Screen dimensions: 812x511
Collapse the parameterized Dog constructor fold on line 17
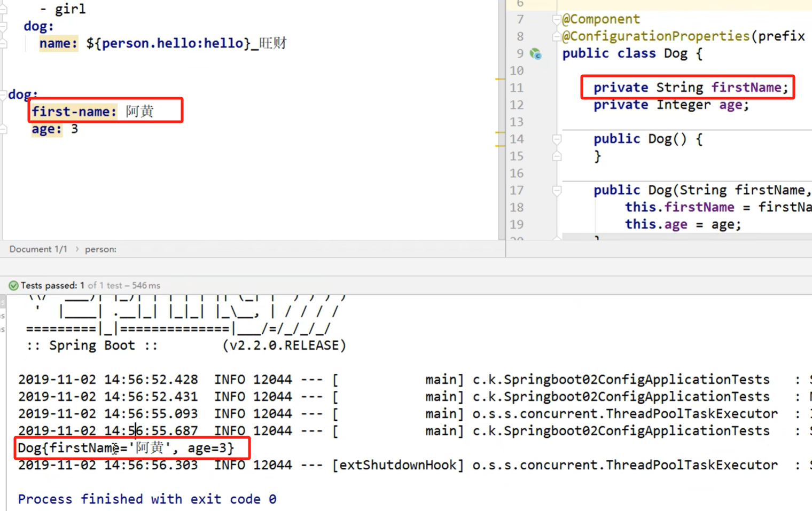coord(556,190)
